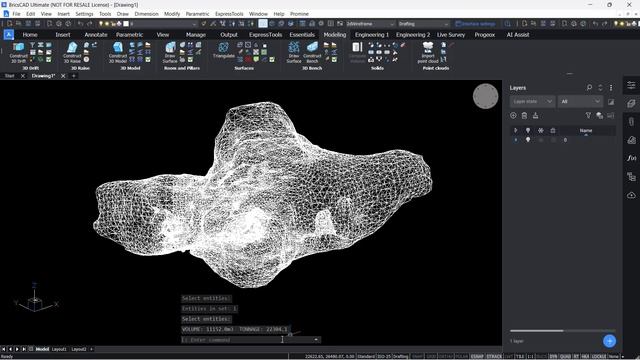Switch to the Engineering 1 ribbon tab
Viewport: 640px width, 360px height.
coord(371,35)
